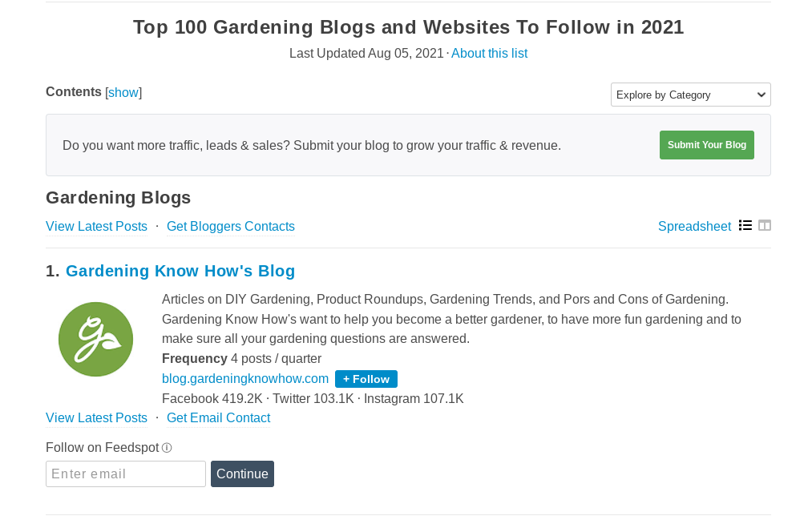
Task: Switch to list view icon
Action: coord(745,226)
